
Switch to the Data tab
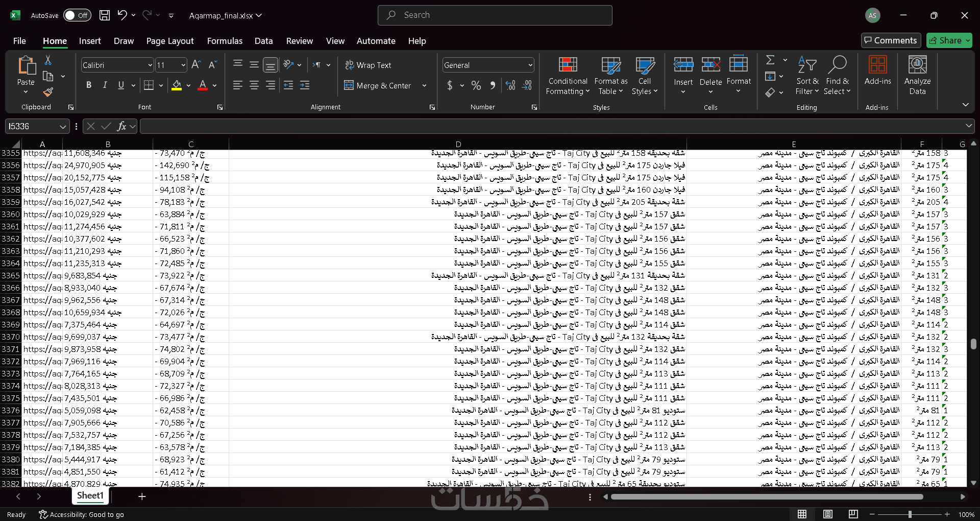[264, 41]
